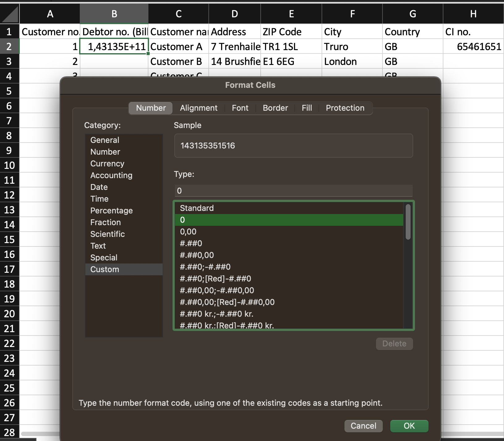The height and width of the screenshot is (441, 504).
Task: Click the select-all corner triangle icon
Action: point(10,14)
